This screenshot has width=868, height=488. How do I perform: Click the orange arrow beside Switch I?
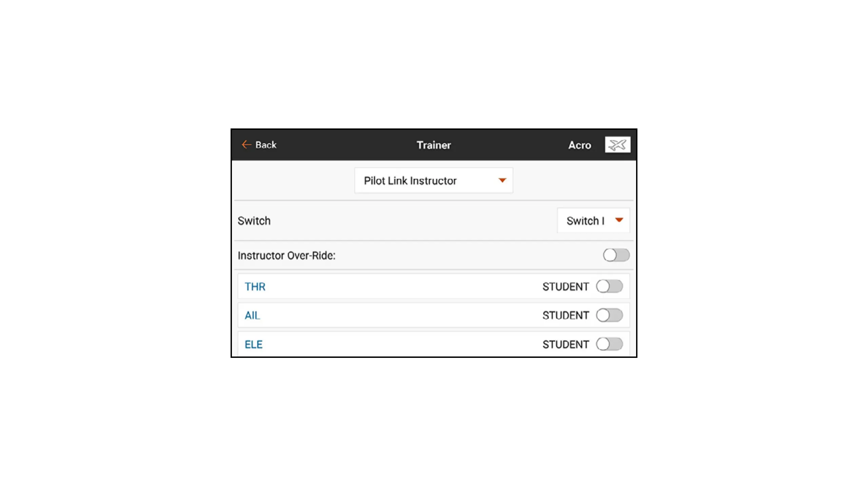pyautogui.click(x=619, y=220)
